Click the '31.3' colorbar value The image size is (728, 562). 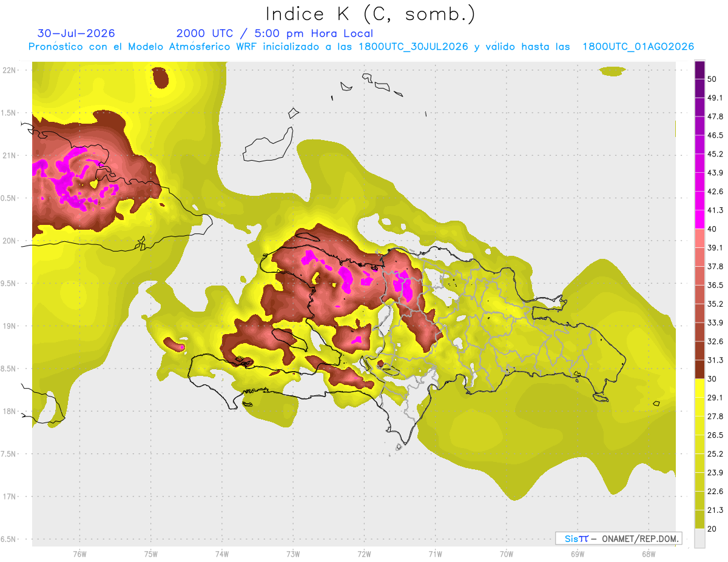tap(715, 360)
